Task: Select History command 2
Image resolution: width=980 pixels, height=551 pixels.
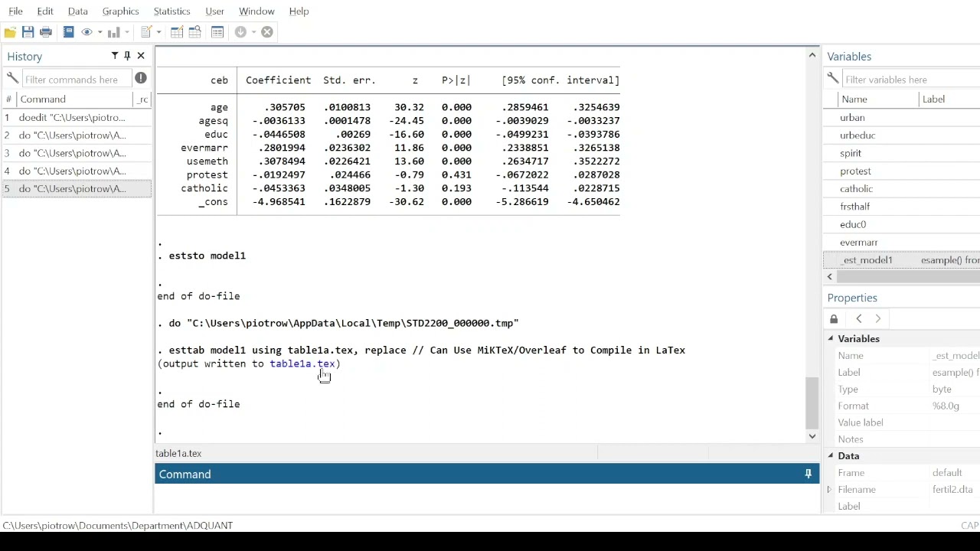Action: point(77,135)
